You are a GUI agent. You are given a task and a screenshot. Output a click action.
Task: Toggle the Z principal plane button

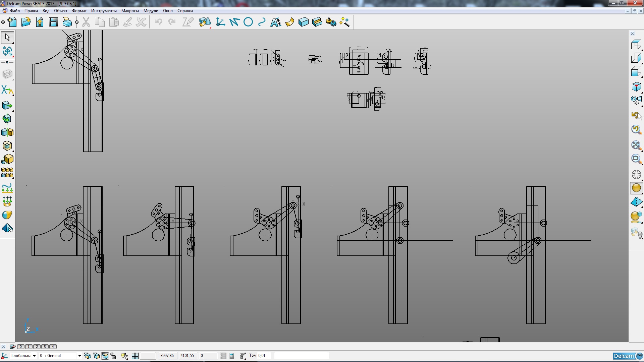(x=105, y=356)
